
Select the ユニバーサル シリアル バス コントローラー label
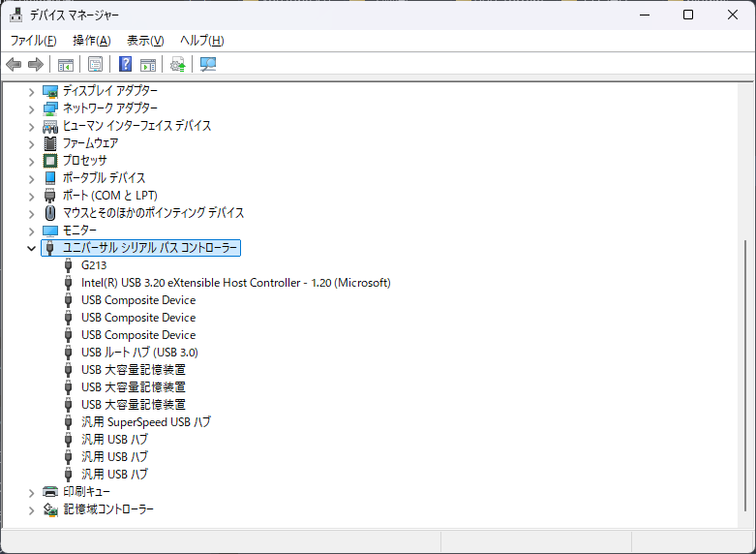coord(150,248)
